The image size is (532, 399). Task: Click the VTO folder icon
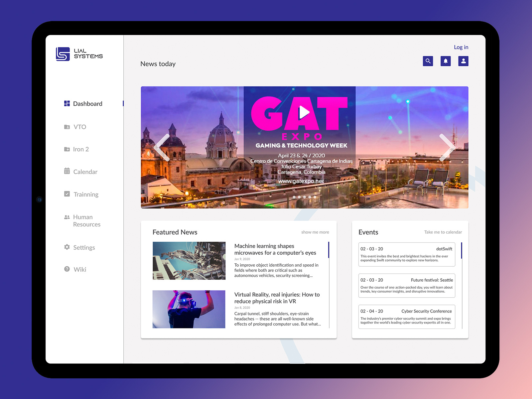66,127
